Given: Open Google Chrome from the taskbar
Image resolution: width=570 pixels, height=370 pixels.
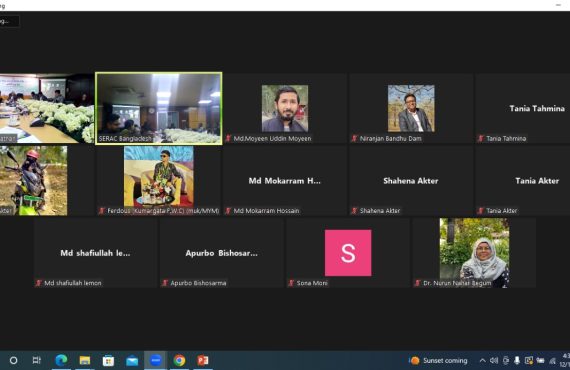Looking at the screenshot, I should click(x=179, y=360).
